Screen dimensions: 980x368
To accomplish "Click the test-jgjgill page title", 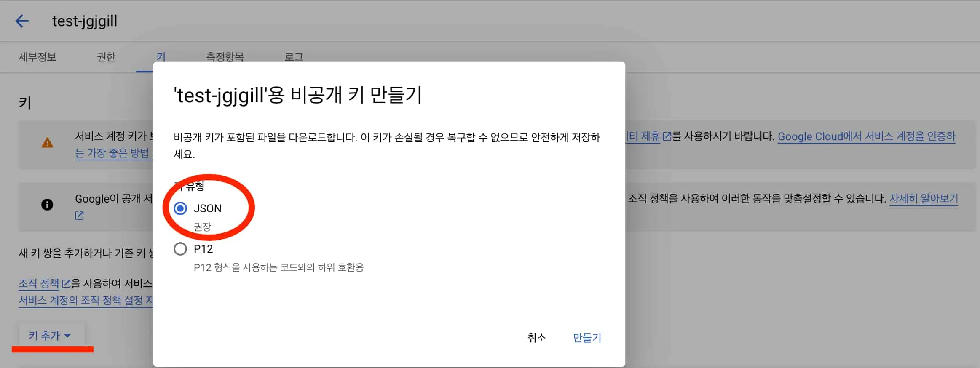I will click(x=85, y=21).
